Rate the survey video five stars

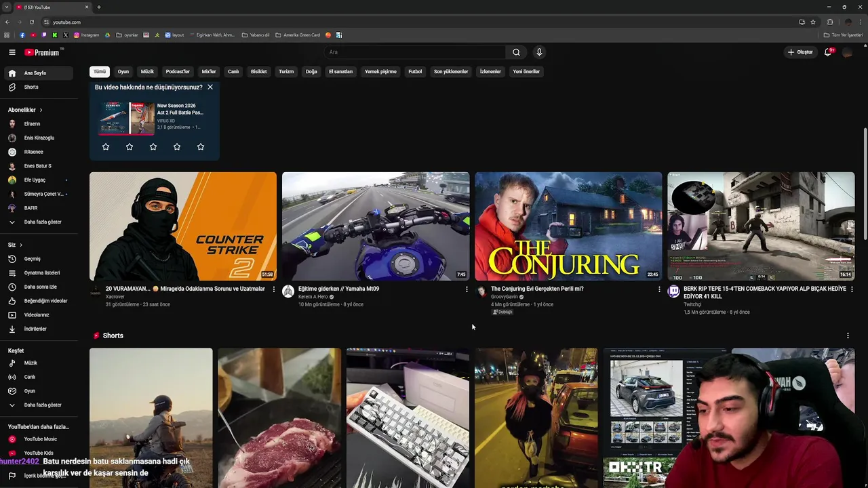pyautogui.click(x=201, y=146)
